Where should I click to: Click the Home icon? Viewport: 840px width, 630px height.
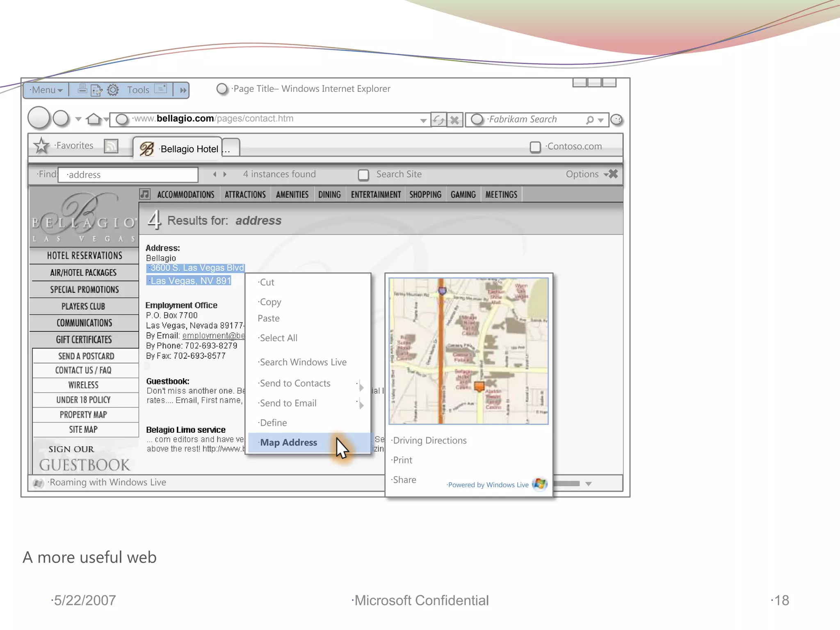tap(94, 119)
